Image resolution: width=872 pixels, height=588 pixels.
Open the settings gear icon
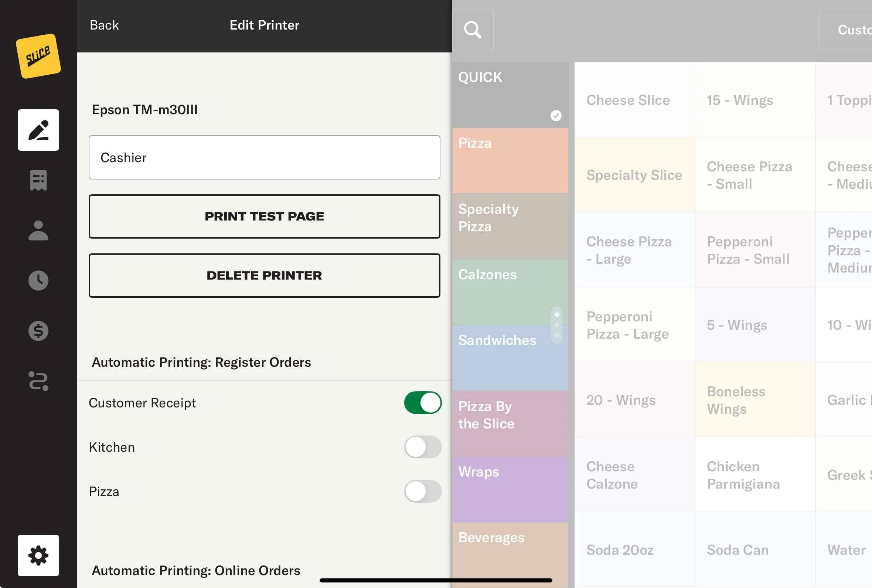click(38, 555)
